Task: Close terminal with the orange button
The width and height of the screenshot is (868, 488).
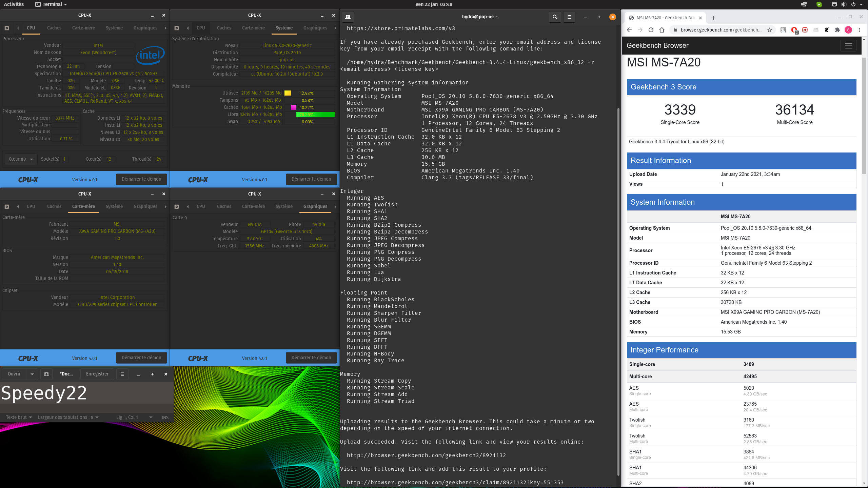Action: point(612,17)
